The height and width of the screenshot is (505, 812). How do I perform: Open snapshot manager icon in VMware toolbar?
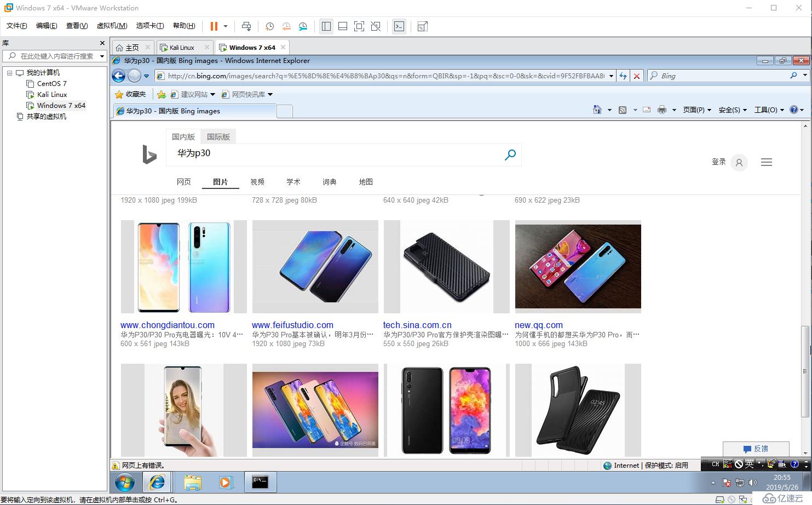303,26
